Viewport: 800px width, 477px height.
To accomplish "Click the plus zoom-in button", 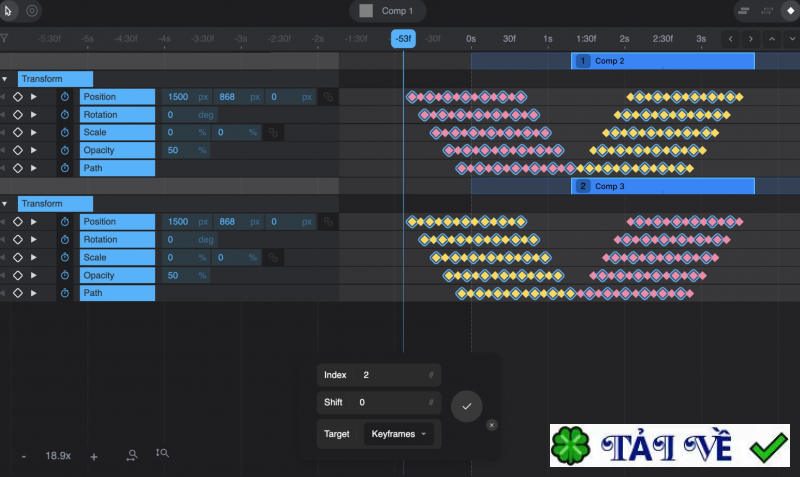I will [94, 456].
